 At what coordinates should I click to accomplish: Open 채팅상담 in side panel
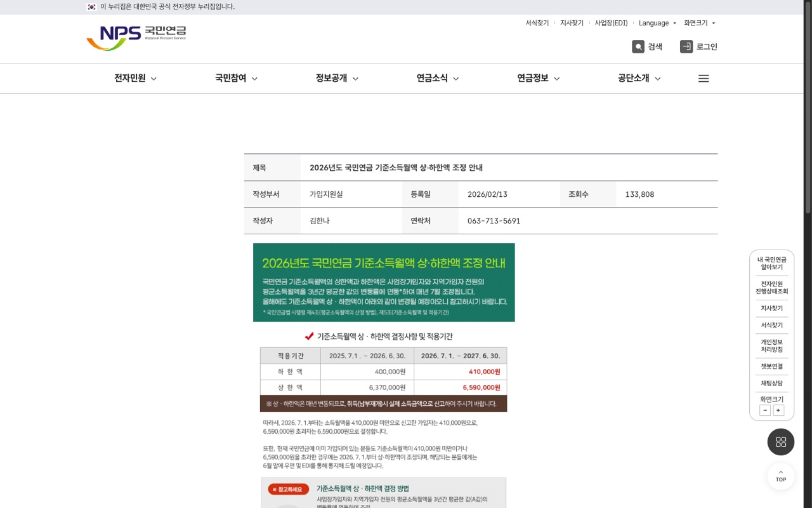(x=771, y=384)
